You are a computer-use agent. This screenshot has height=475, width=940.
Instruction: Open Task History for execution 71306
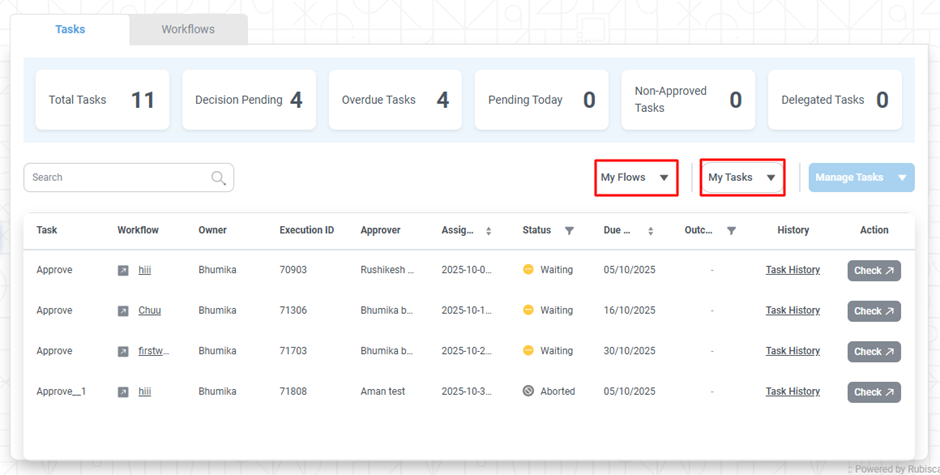click(x=792, y=311)
